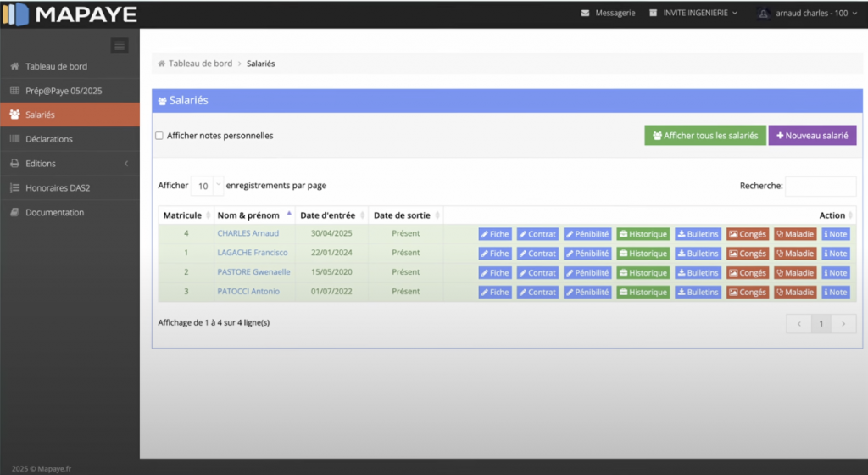The image size is (868, 475).
Task: Go to Déclarations in sidebar
Action: (x=49, y=139)
